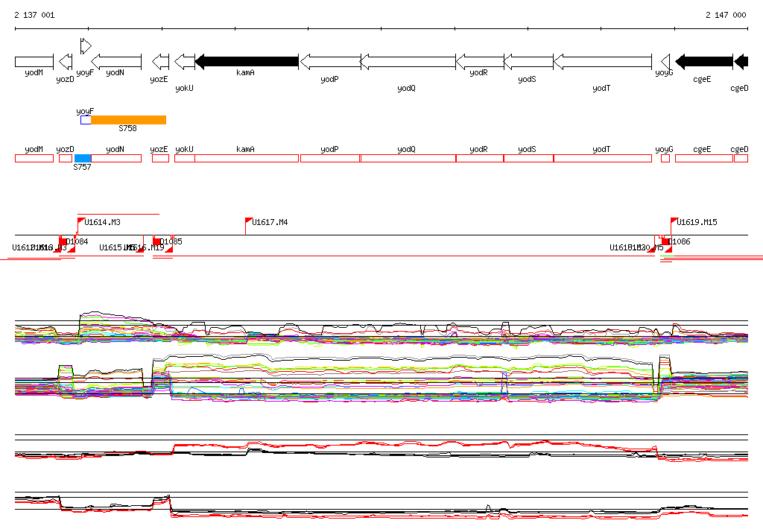The image size is (763, 532).
Task: Click the orange S758 segment bar
Action: click(128, 120)
